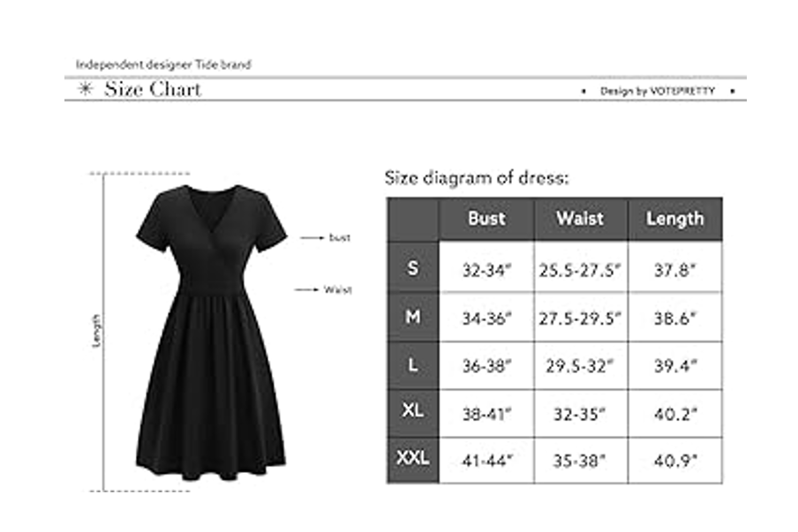
Task: Click the Bust column header
Action: tap(486, 219)
